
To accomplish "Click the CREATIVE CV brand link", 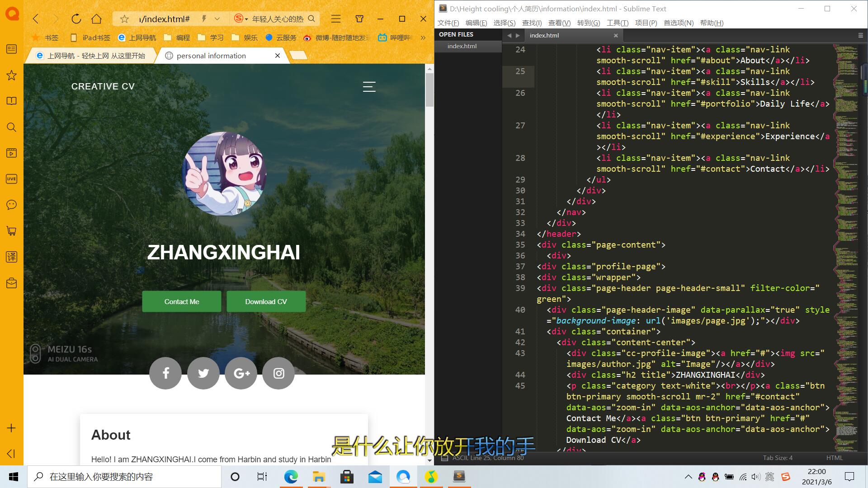I will 103,86.
